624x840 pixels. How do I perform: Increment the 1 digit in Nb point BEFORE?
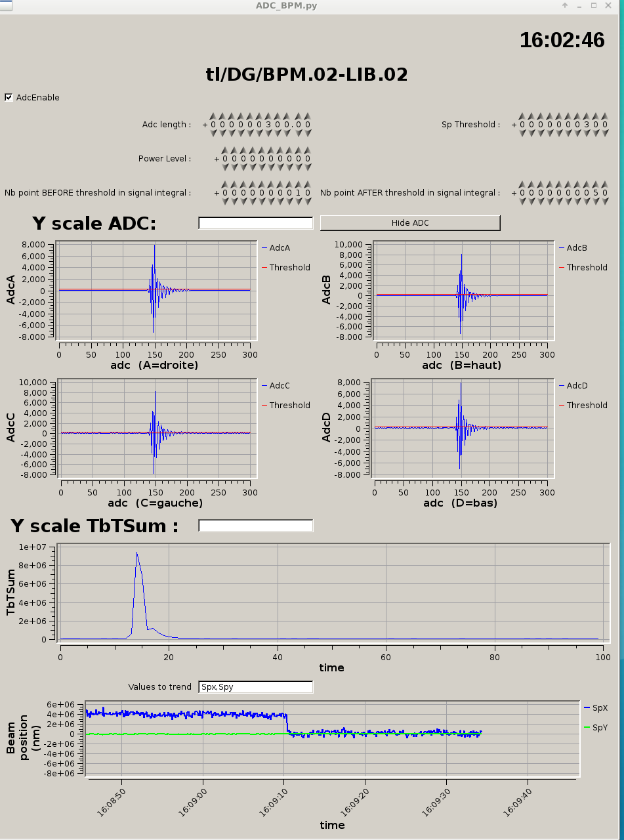pyautogui.click(x=299, y=184)
